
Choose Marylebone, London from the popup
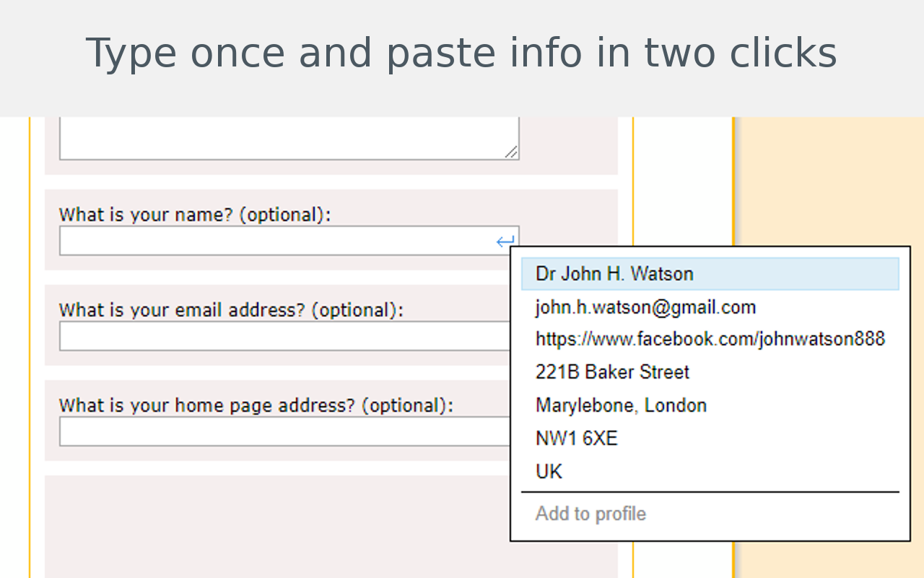click(x=710, y=405)
